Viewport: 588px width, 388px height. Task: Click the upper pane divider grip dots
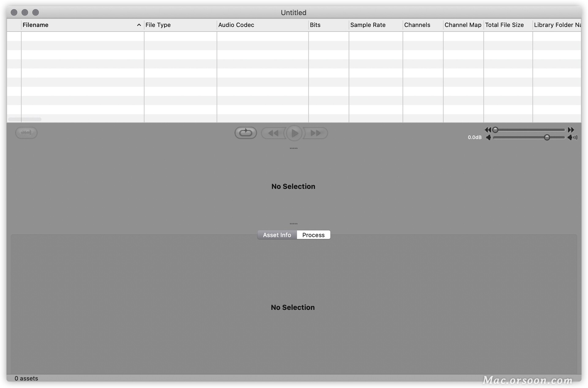(x=294, y=149)
